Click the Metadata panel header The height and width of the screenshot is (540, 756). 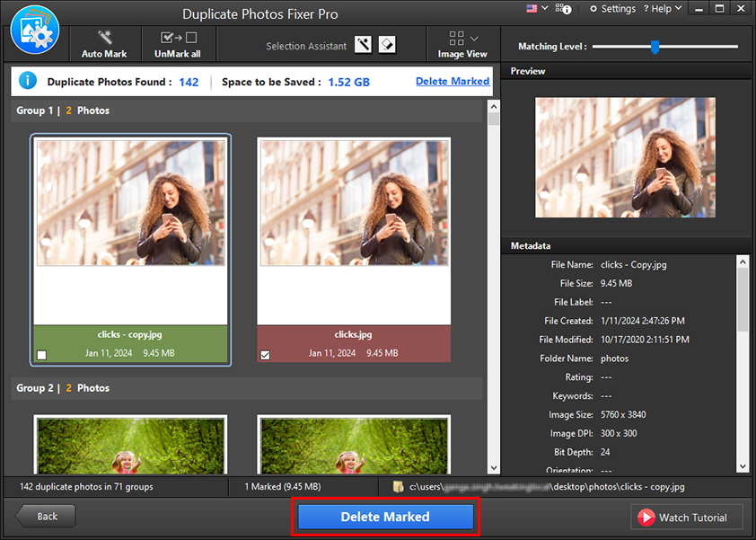pyautogui.click(x=626, y=245)
